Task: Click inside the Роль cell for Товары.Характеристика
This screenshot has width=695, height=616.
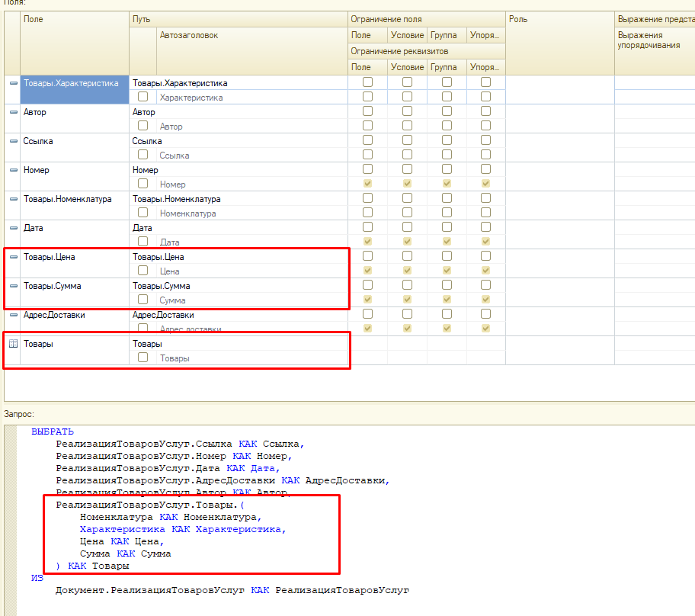Action: point(559,89)
